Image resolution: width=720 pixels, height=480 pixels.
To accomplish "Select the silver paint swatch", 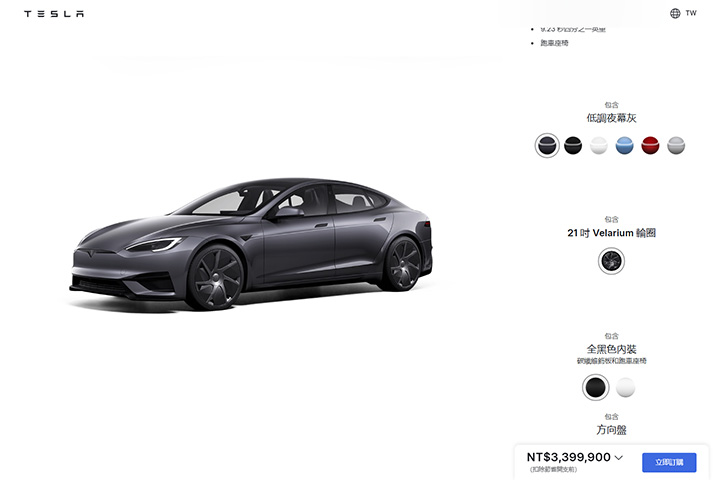I will click(x=675, y=146).
